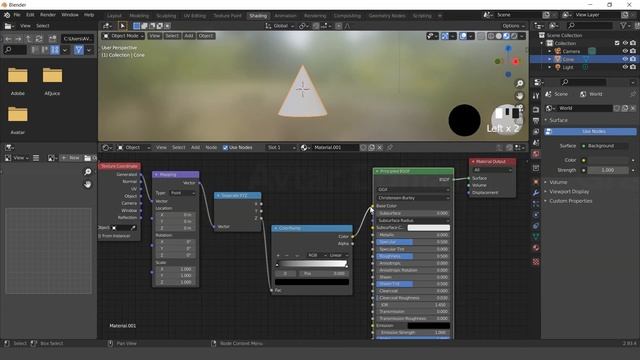Click the New image button
This screenshot has width=640, height=360.
point(71,158)
